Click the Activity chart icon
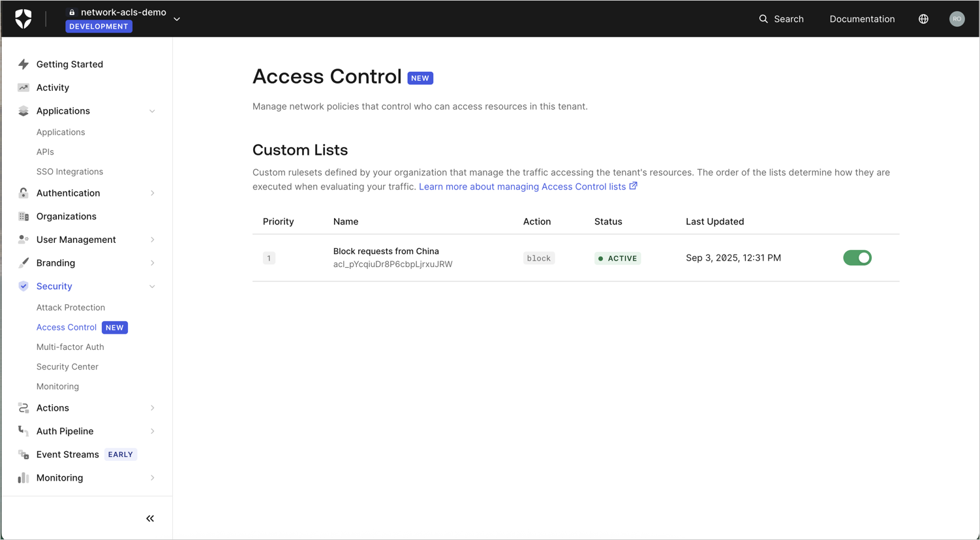This screenshot has width=980, height=540. tap(23, 87)
